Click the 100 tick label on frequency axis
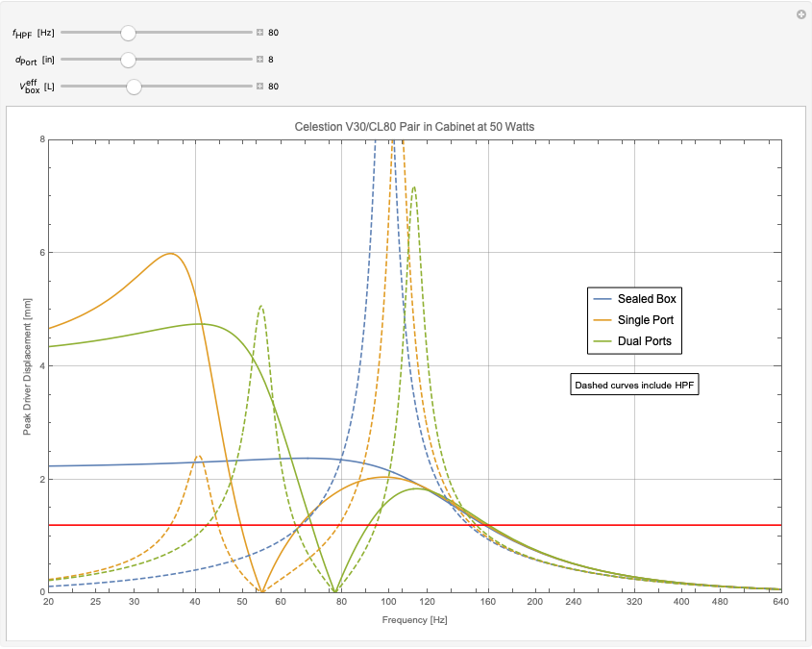The image size is (812, 649). (388, 602)
